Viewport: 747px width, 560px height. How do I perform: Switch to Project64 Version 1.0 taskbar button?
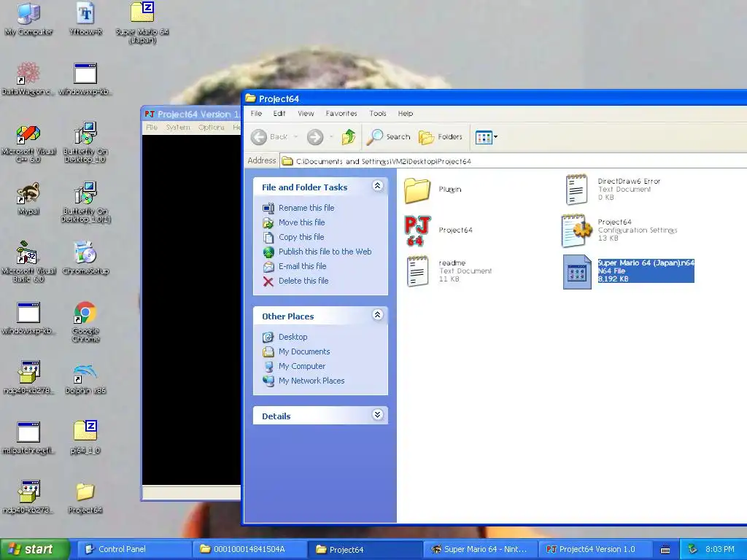[595, 549]
